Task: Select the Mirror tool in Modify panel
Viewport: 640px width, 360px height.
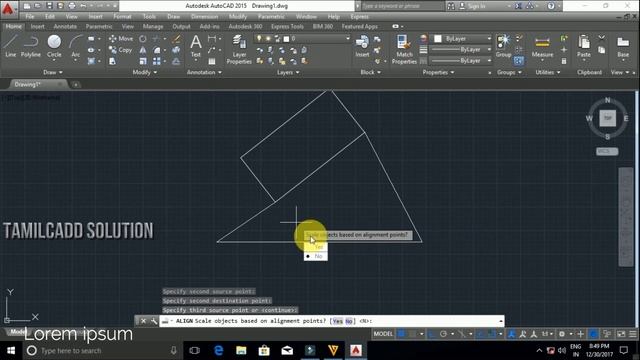Action: click(x=142, y=50)
